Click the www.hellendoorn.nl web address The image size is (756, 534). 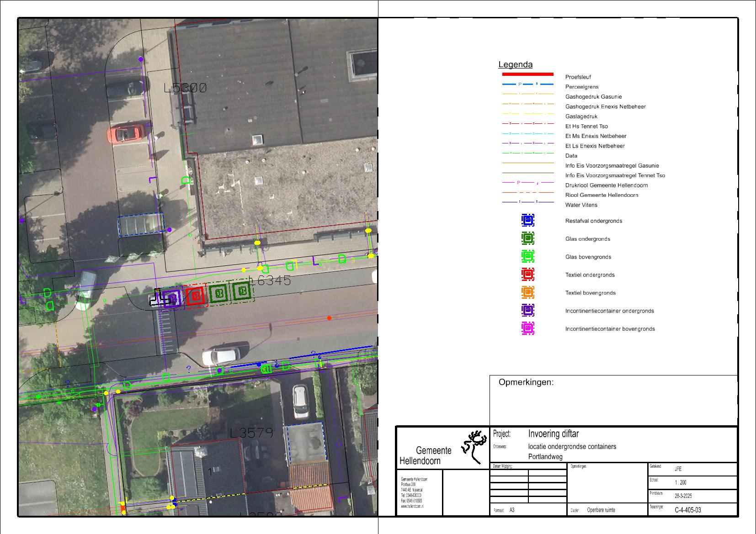[412, 506]
